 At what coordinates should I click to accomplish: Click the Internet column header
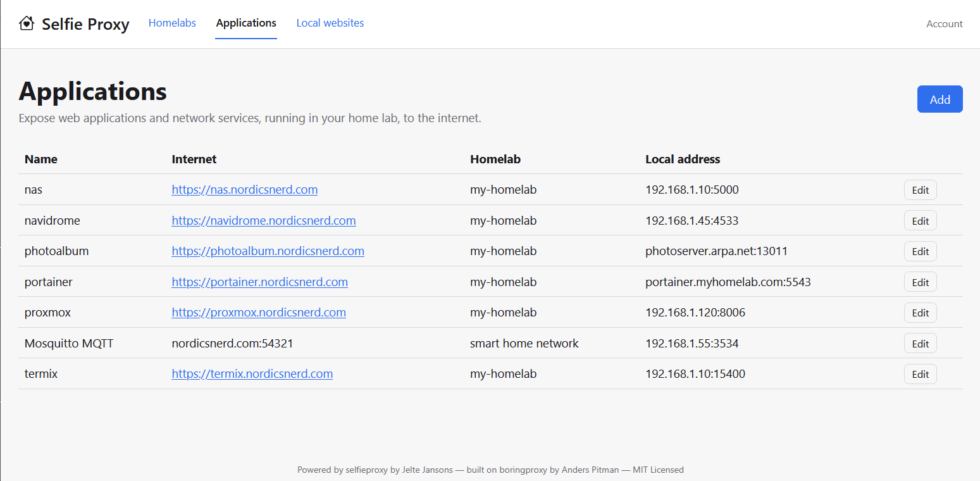coord(194,159)
